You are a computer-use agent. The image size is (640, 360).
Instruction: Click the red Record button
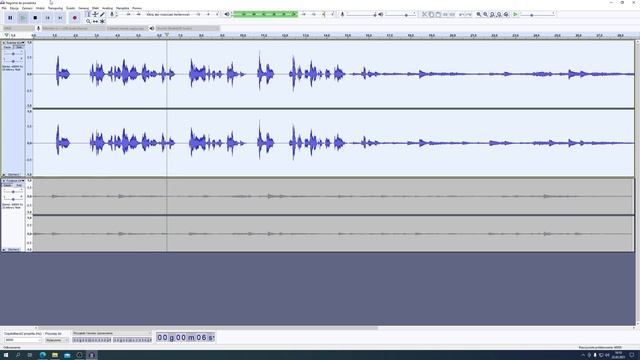(x=74, y=18)
